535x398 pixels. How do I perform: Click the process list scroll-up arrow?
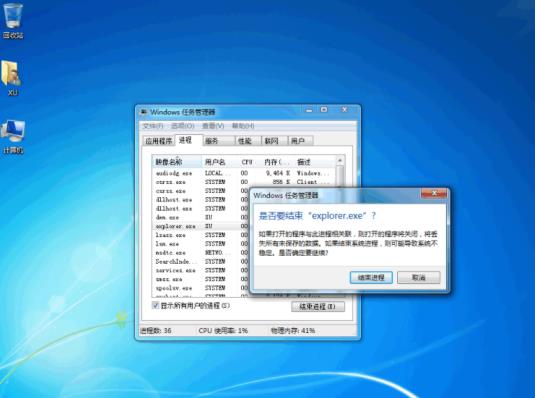tap(340, 160)
